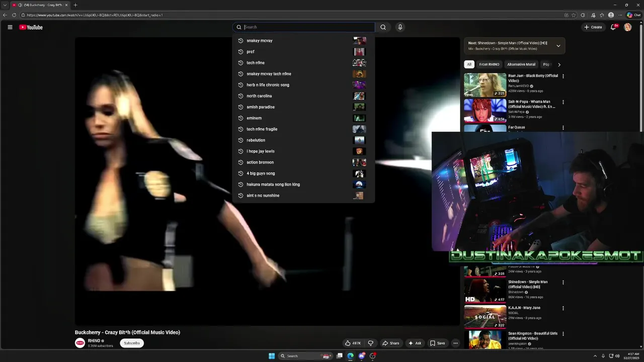Open Salt-N-Pepa Whatta Man video thumbnail
Viewport: 644px width, 362px height.
(485, 111)
